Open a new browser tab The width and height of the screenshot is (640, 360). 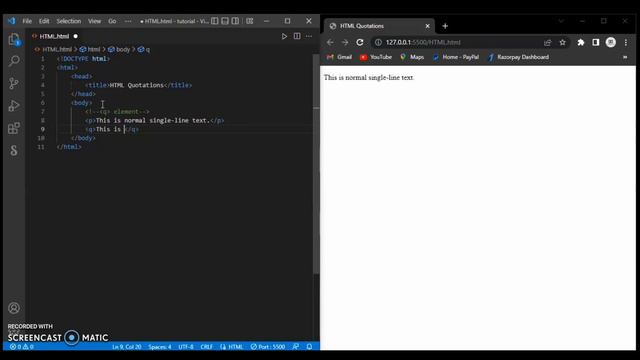pos(445,26)
